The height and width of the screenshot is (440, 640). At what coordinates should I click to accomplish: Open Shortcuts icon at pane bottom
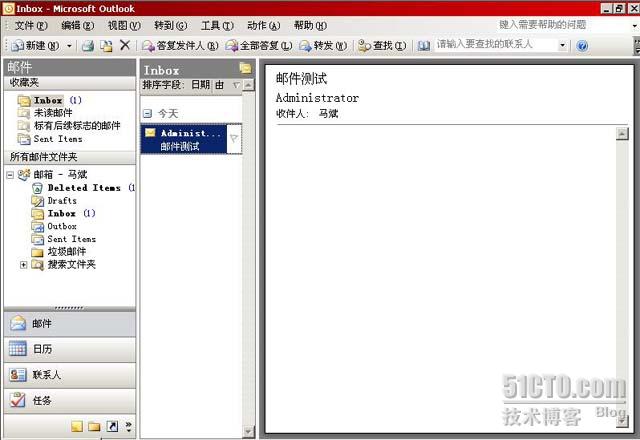tap(112, 426)
